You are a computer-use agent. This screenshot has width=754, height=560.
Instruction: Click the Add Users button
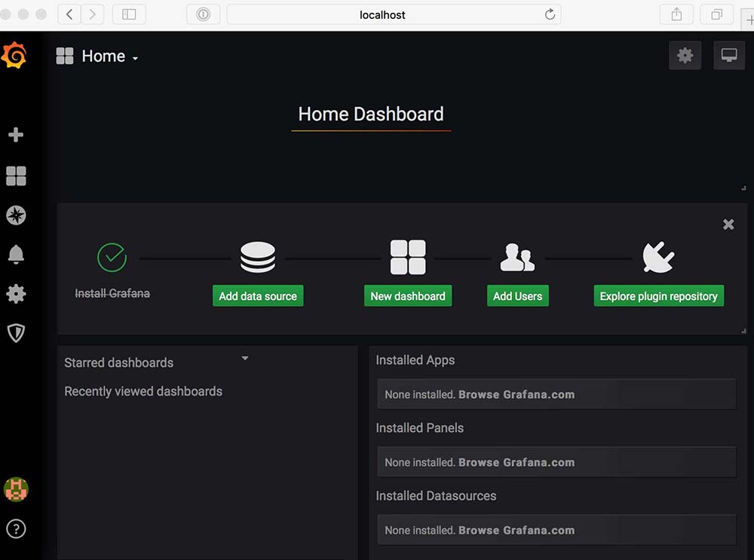tap(517, 296)
